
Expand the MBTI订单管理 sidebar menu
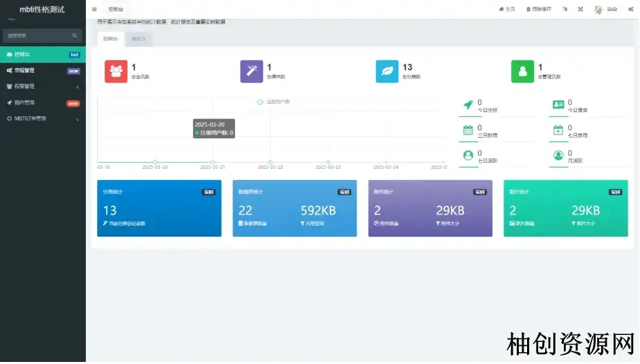(x=42, y=118)
